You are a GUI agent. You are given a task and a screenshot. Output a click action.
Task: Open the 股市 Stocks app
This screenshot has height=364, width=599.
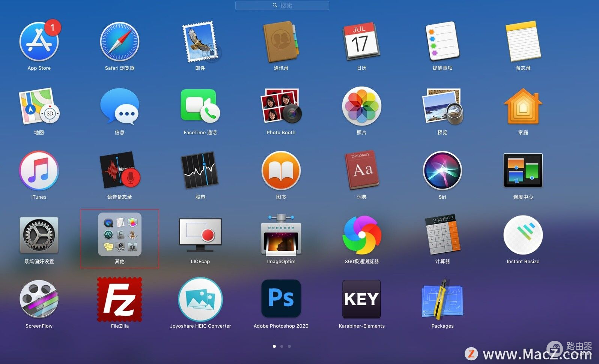tap(200, 171)
